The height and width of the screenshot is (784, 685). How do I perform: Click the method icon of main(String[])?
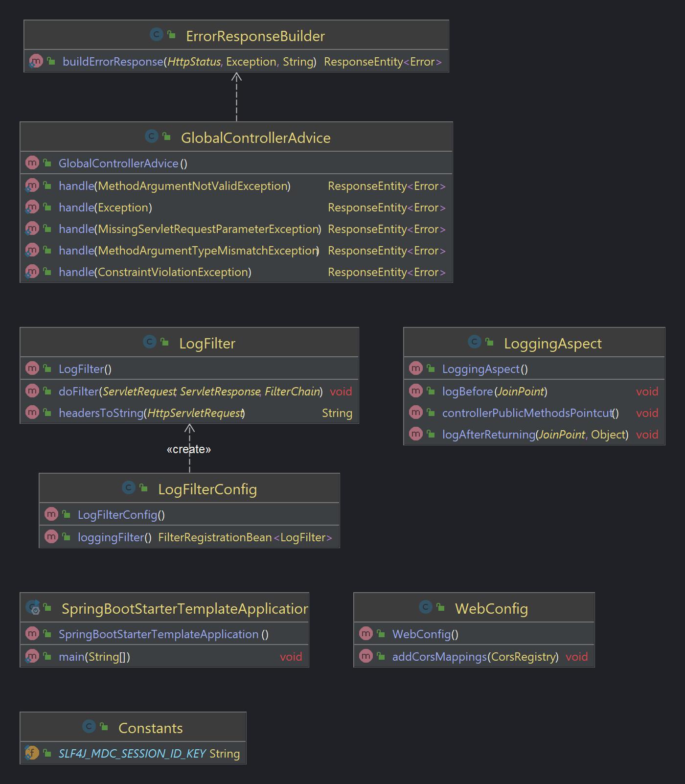[x=32, y=657]
